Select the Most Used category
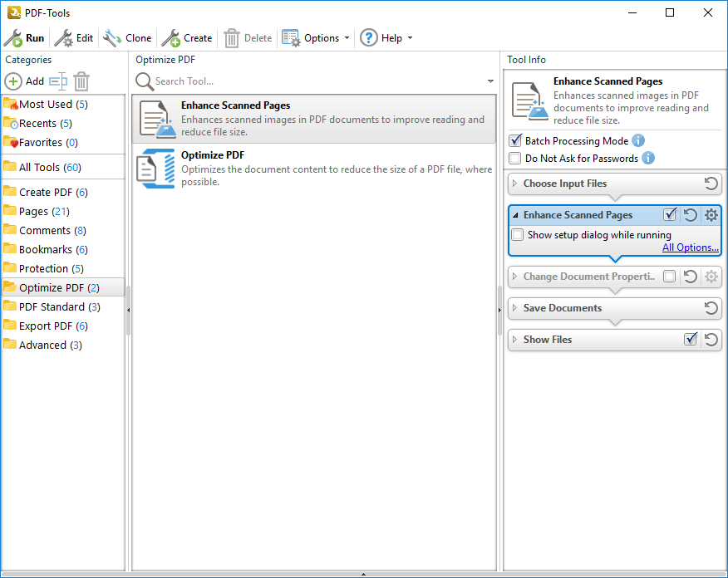Screen dimensions: 728x578 click(63, 105)
